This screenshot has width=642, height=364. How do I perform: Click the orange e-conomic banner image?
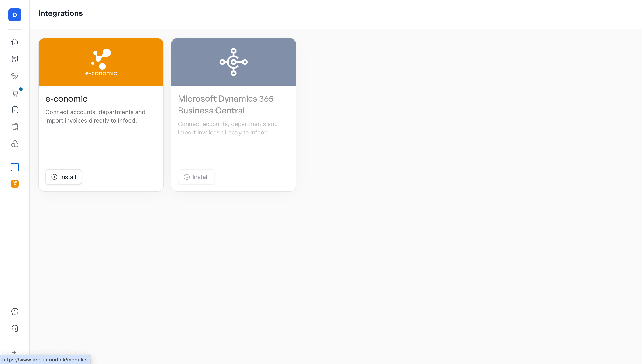101,62
